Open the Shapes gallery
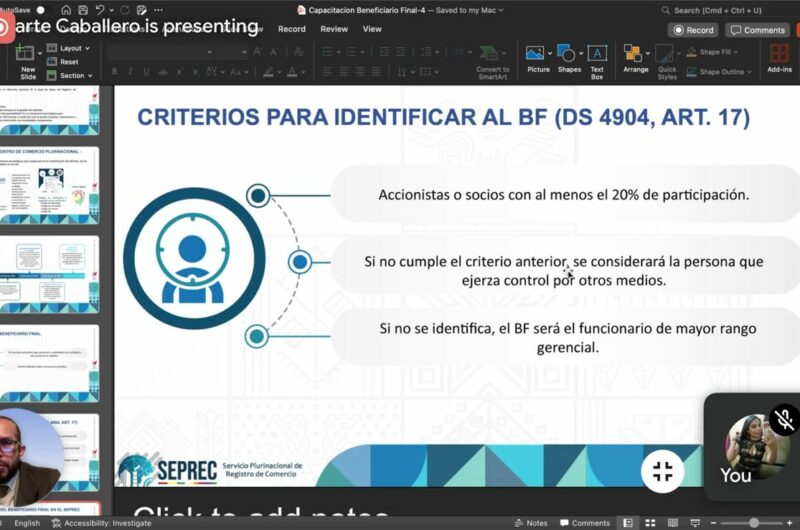 click(569, 59)
